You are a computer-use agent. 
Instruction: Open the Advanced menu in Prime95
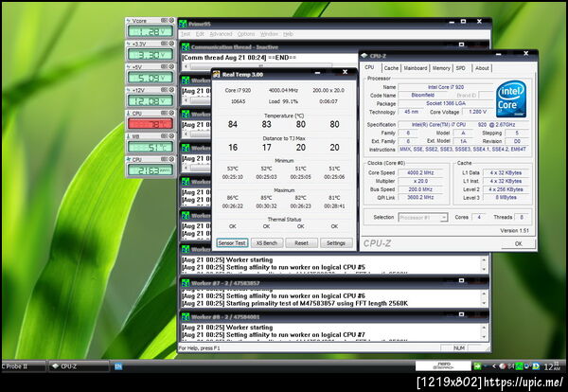coord(221,34)
